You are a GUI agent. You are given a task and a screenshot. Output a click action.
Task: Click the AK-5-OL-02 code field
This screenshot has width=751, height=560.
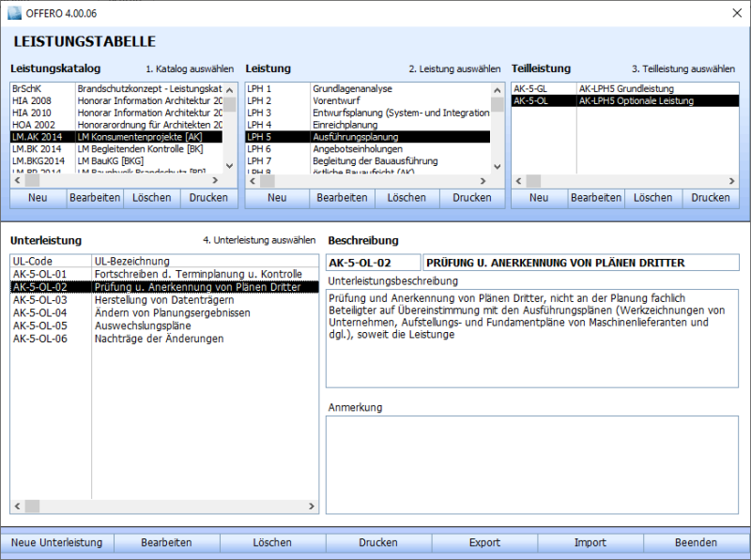click(x=373, y=263)
